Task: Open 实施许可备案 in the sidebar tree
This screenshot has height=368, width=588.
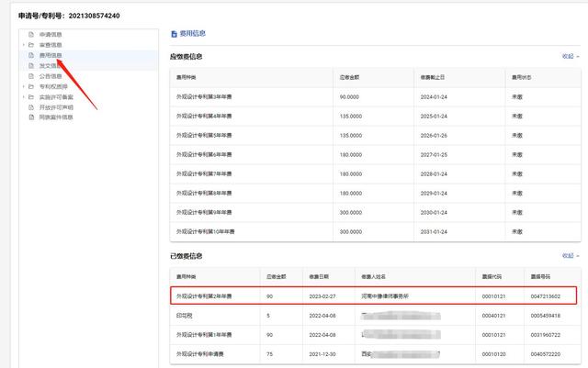Action: click(x=56, y=97)
